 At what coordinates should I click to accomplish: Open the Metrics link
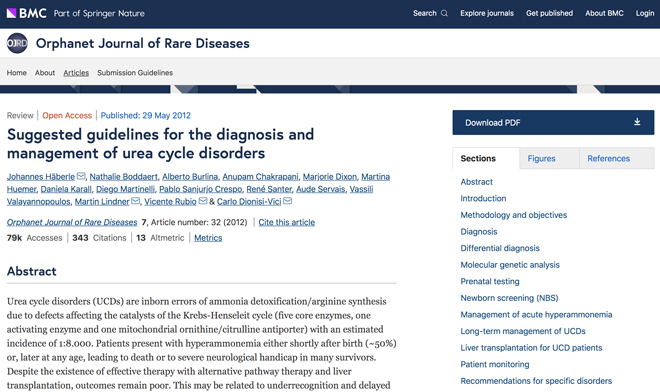tap(208, 238)
